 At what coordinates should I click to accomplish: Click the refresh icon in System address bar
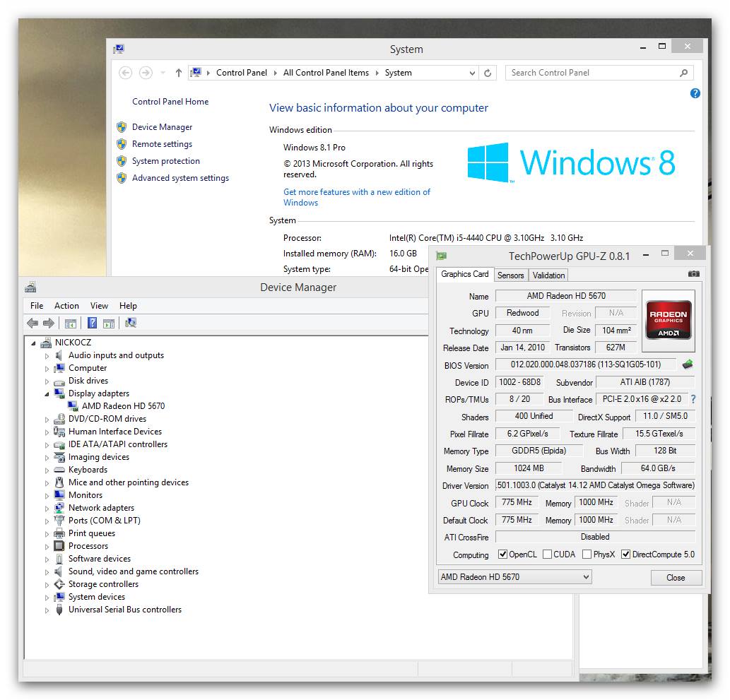pos(488,73)
